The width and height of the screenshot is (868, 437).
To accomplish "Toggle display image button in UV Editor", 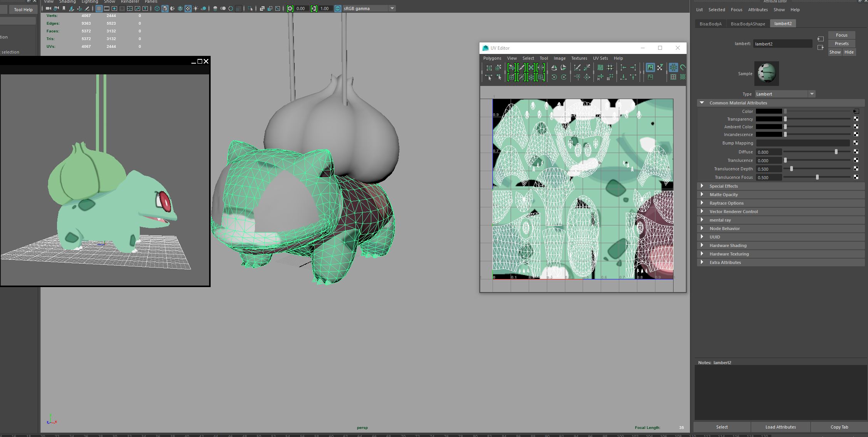I will click(650, 67).
